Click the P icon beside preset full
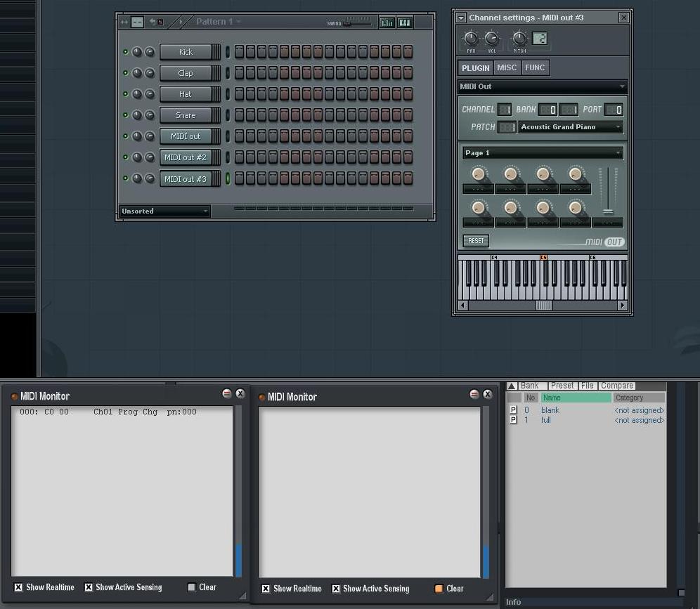Viewport: 700px width, 609px height. click(x=513, y=420)
